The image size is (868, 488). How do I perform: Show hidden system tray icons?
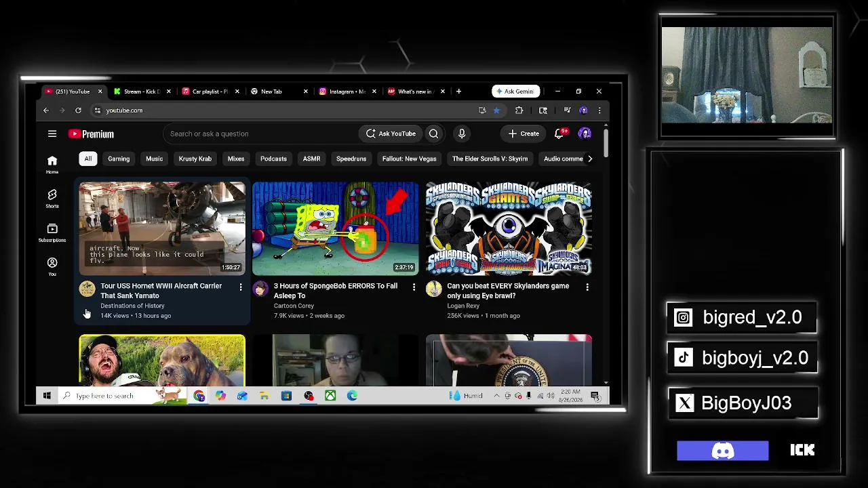496,396
